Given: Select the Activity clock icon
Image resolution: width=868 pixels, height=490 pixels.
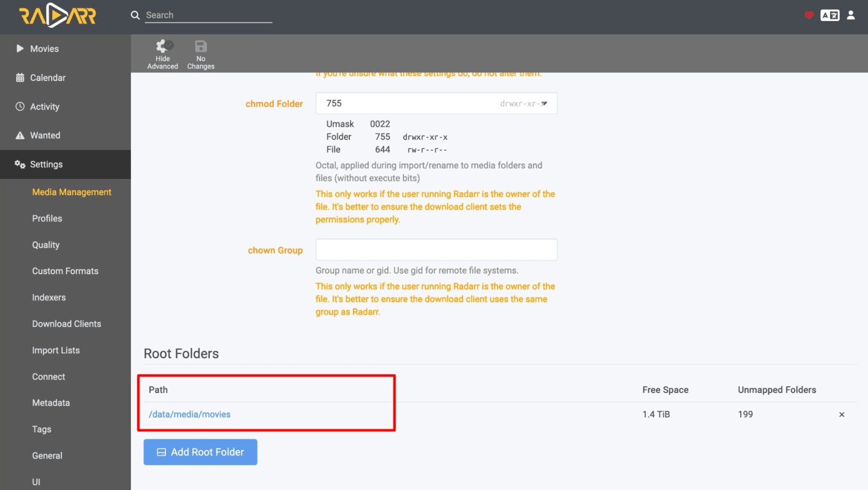Looking at the screenshot, I should pos(19,106).
